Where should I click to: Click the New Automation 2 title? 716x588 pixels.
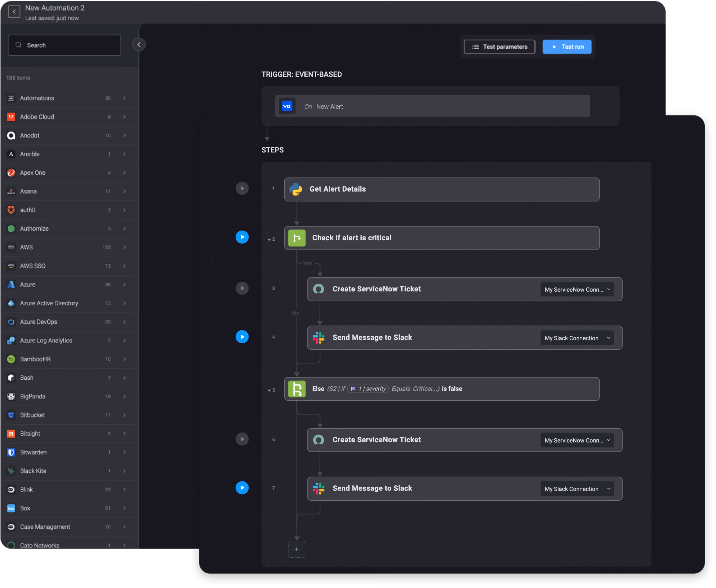point(55,8)
